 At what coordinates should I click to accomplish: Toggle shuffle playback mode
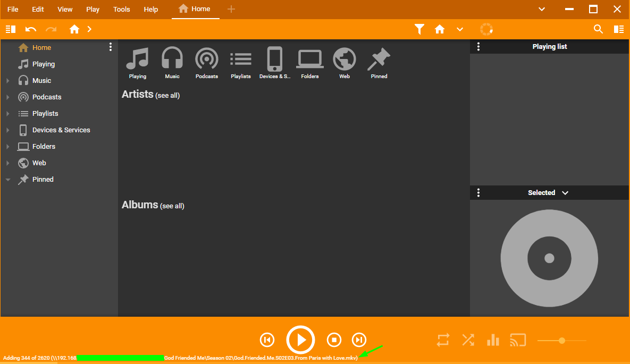(468, 340)
